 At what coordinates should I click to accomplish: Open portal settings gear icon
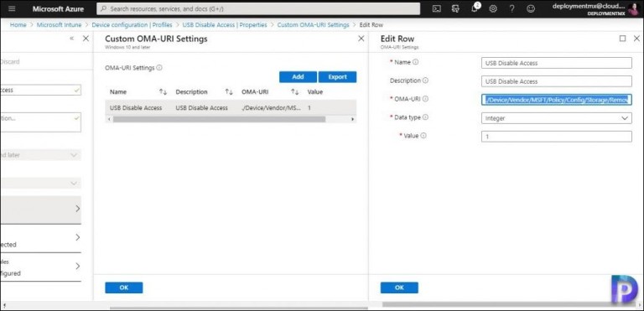tap(493, 8)
